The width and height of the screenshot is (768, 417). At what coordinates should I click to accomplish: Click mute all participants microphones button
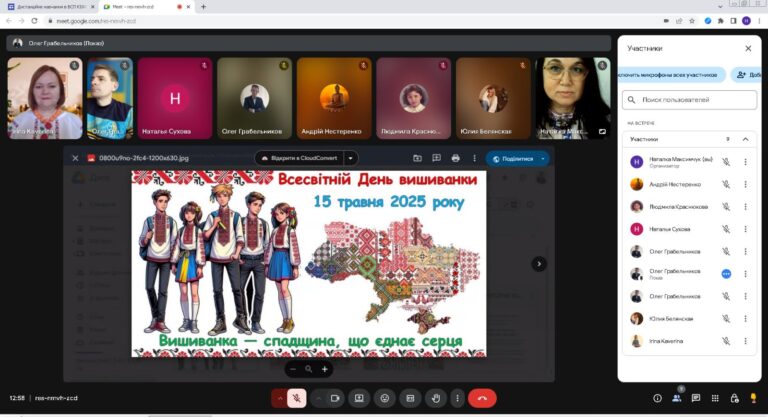click(x=671, y=75)
